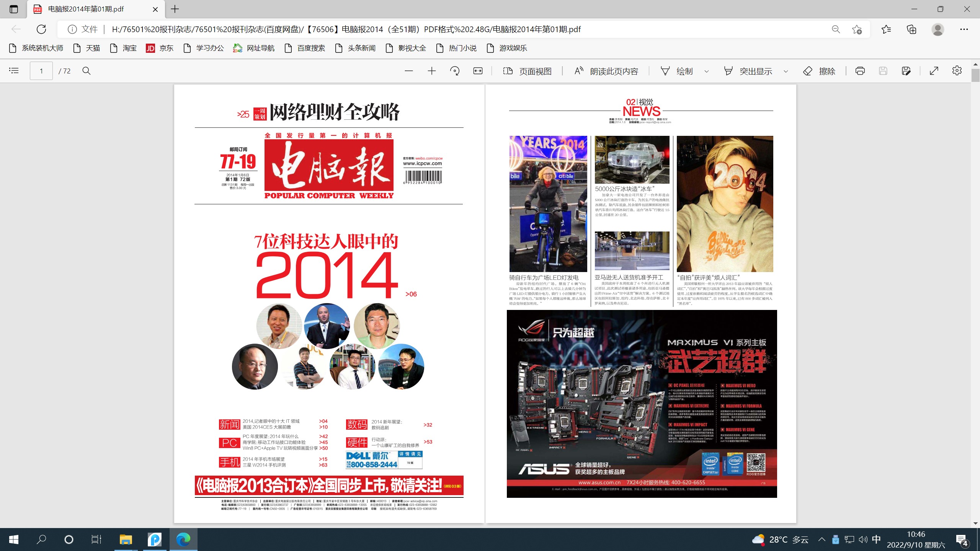Open the 京东 bookmark
Viewport: 980px width, 551px height.
[160, 48]
